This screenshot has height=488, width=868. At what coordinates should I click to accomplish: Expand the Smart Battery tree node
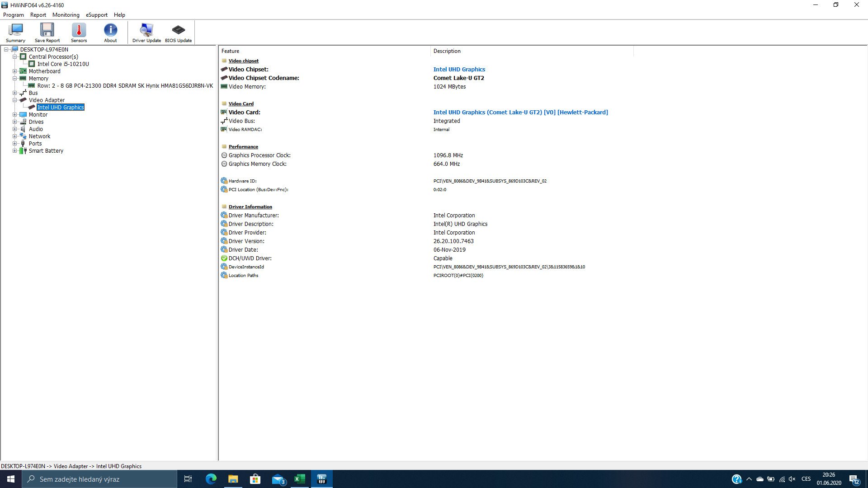click(14, 151)
